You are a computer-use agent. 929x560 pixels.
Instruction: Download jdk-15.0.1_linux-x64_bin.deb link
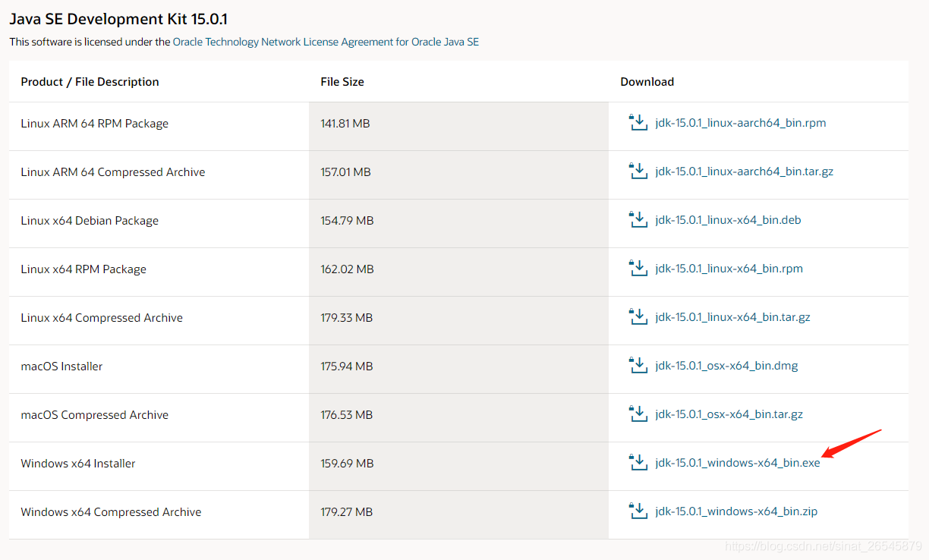tap(728, 220)
